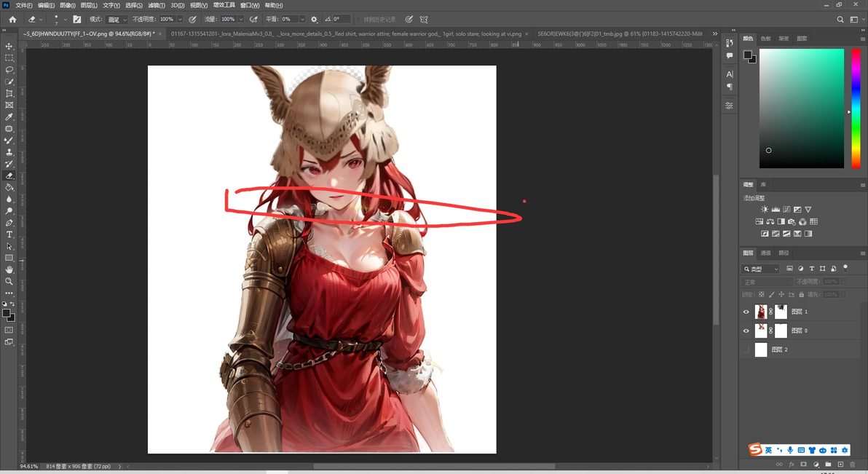Select the Lasso tool
Screen dimensions: 868x474
point(9,70)
